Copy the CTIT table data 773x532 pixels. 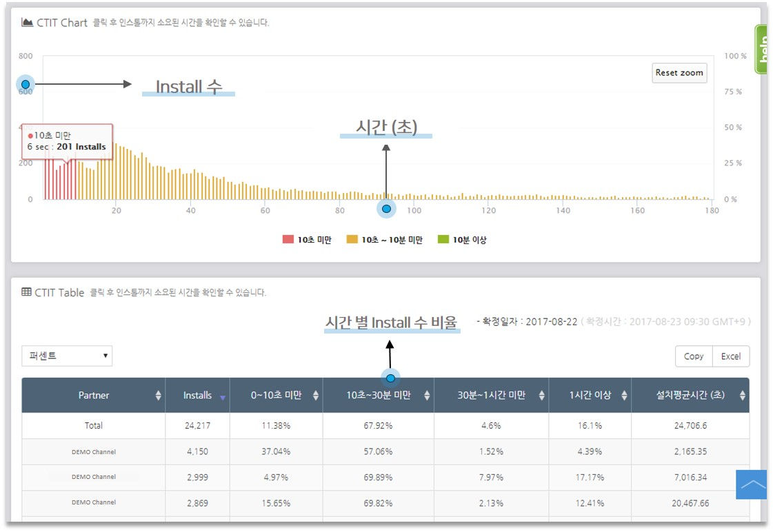694,356
